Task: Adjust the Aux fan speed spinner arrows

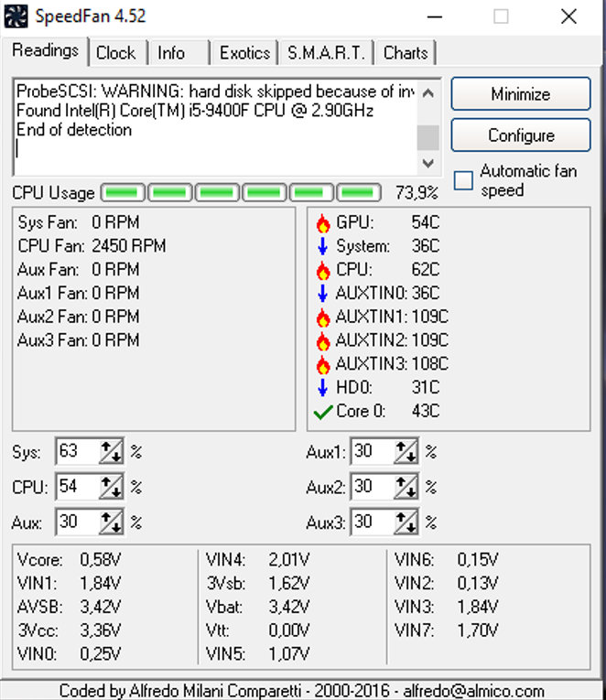Action: pos(111,522)
